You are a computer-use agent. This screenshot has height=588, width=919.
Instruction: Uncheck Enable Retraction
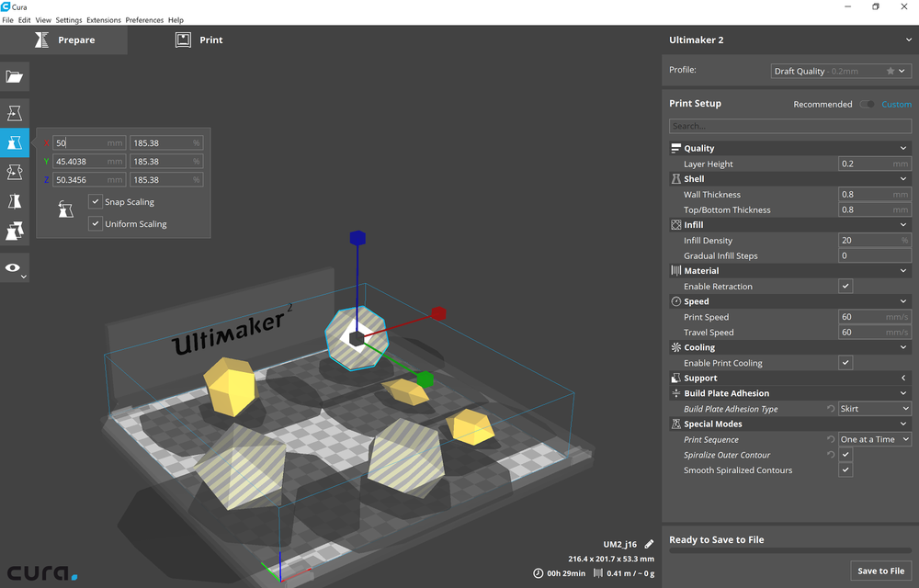pos(845,287)
